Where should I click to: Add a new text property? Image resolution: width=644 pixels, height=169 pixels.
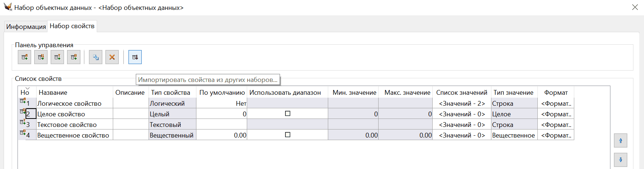point(57,57)
